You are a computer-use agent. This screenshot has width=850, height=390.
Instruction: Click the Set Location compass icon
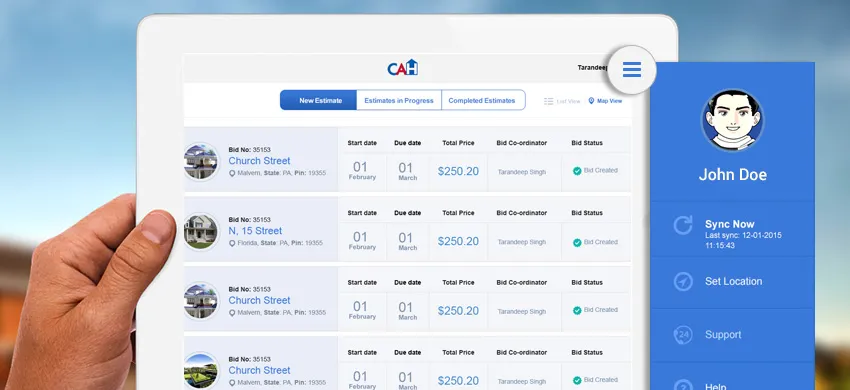[x=683, y=282]
